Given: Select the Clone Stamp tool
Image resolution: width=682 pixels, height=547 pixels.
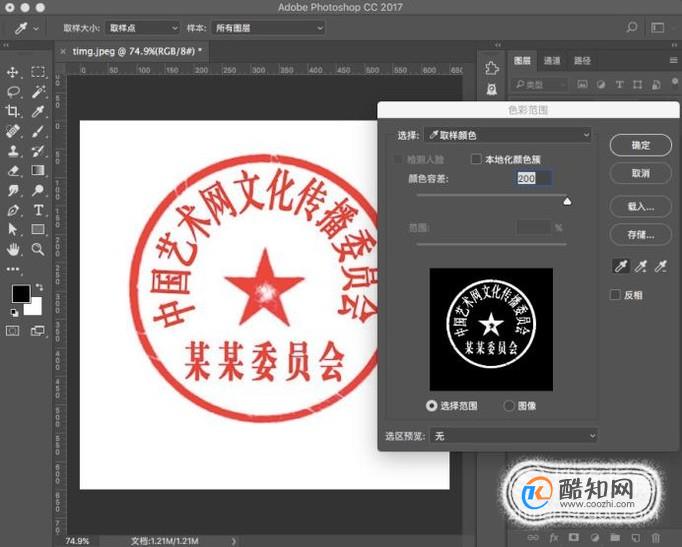Looking at the screenshot, I should pos(13,151).
